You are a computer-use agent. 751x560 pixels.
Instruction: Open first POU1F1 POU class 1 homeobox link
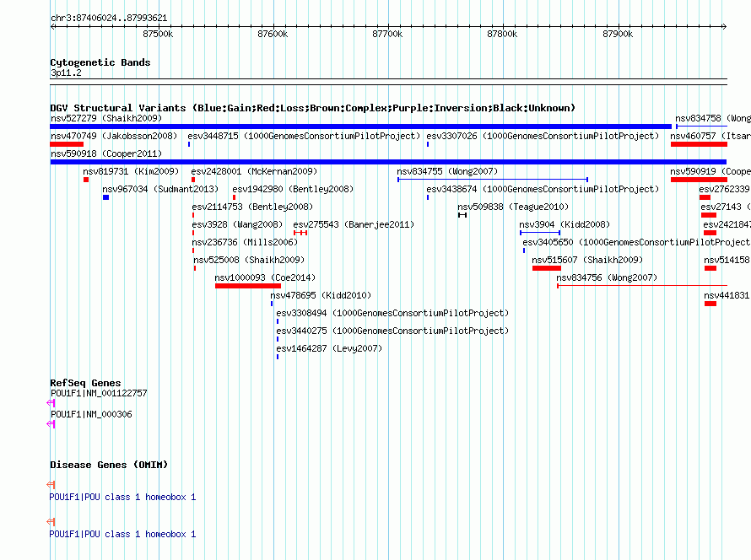(122, 498)
